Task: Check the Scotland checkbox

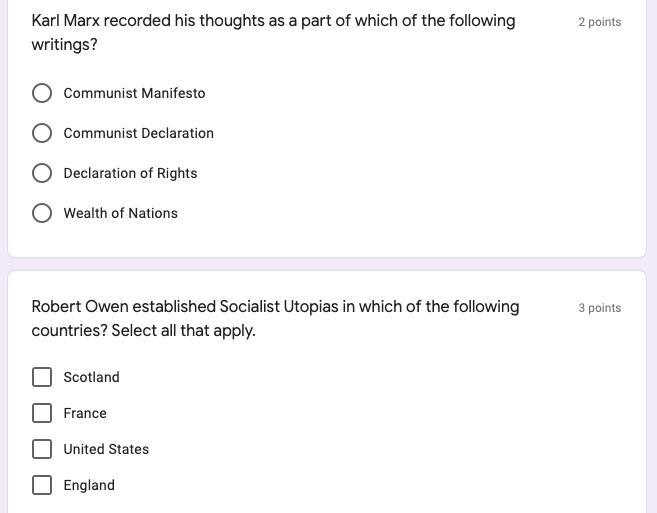Action: 42,377
